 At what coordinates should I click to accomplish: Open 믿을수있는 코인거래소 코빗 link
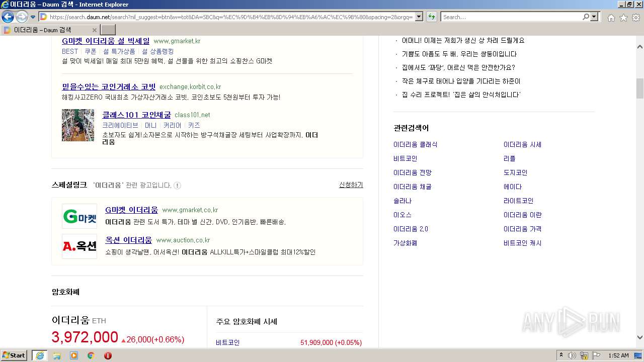(109, 86)
